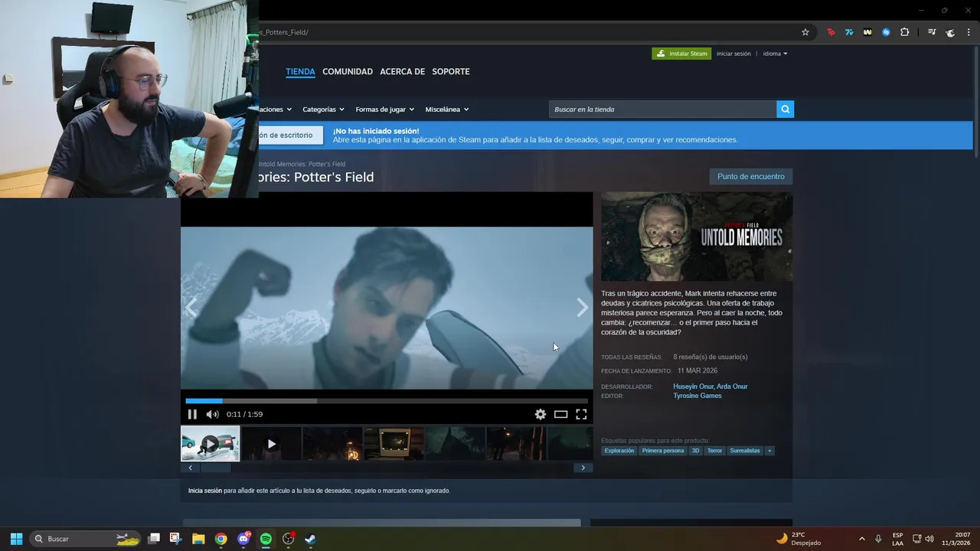Click the Instalar Steam button

(681, 54)
